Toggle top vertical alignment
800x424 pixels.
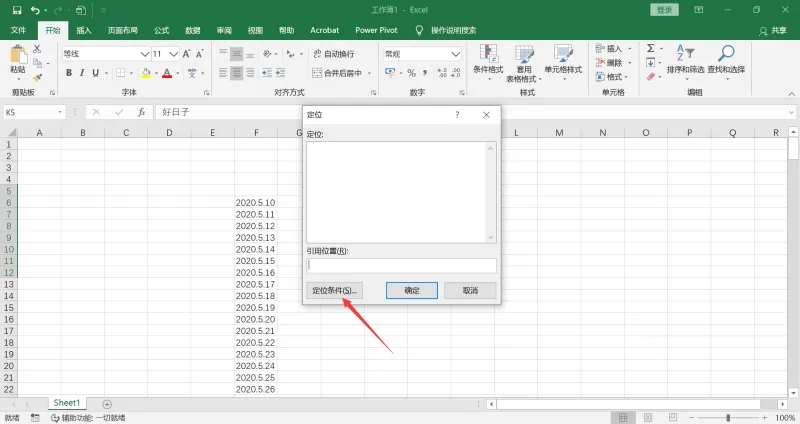[223, 54]
